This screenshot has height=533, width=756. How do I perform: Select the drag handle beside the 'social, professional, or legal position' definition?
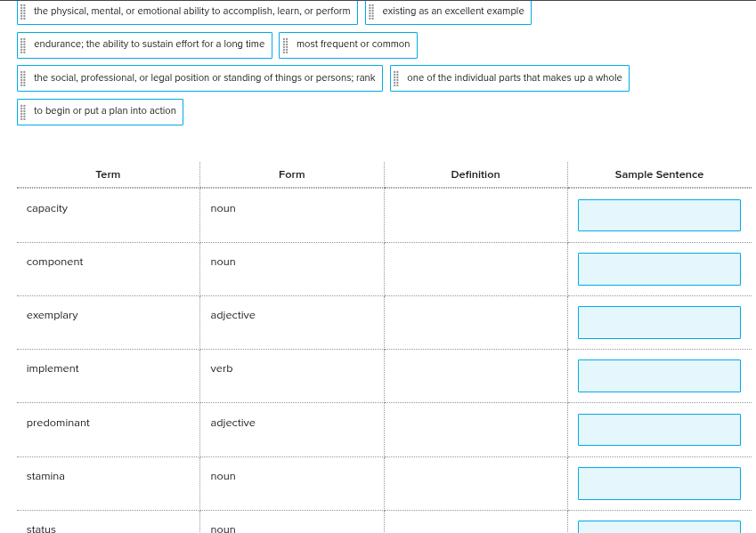click(x=22, y=77)
